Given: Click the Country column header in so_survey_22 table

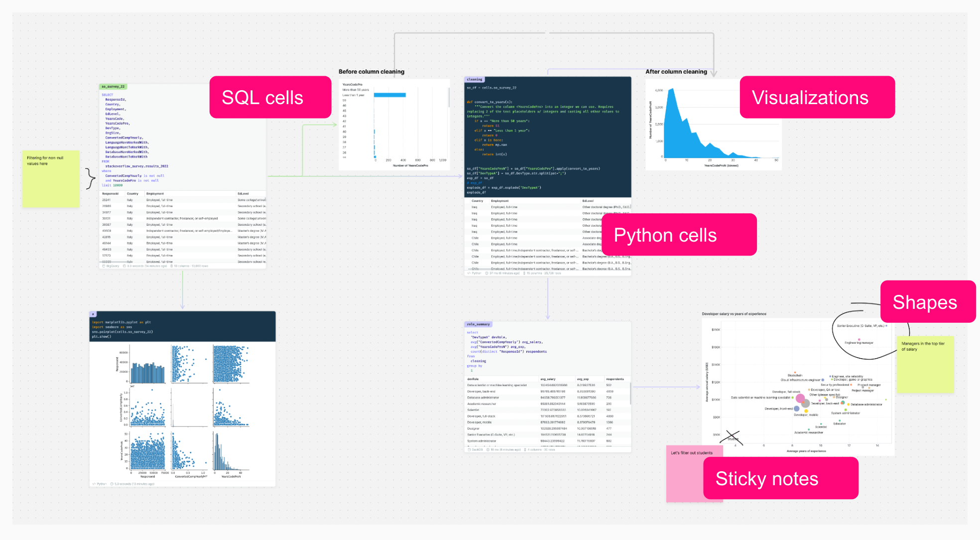Looking at the screenshot, I should pos(132,194).
